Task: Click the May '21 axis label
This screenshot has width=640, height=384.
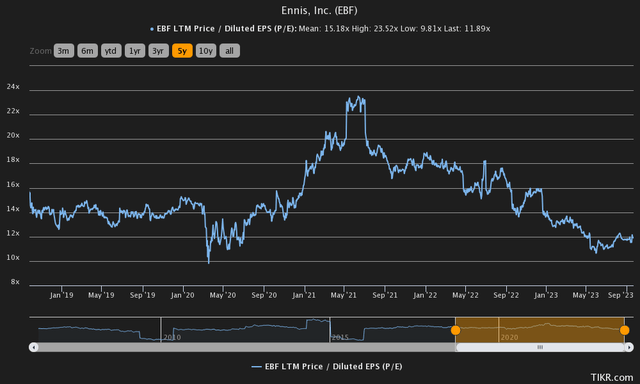Action: [343, 295]
